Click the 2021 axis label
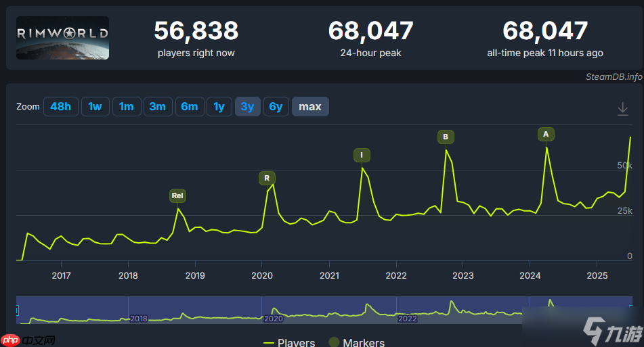 329,275
